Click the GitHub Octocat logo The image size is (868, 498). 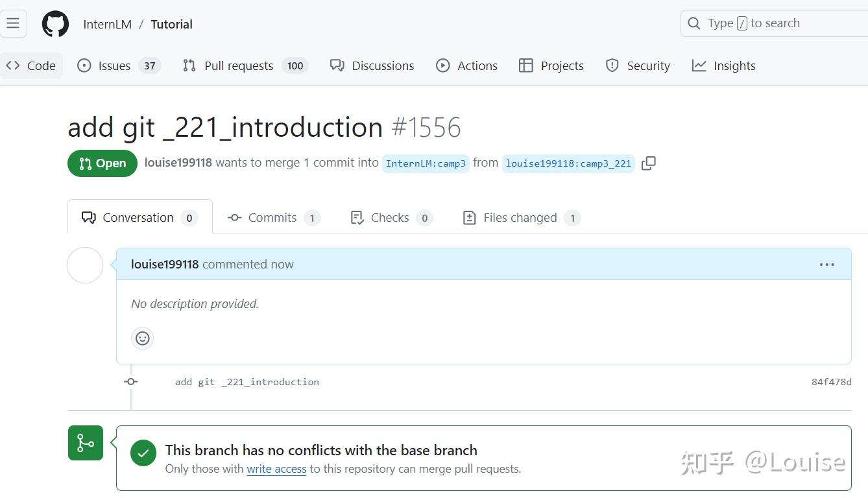click(55, 24)
